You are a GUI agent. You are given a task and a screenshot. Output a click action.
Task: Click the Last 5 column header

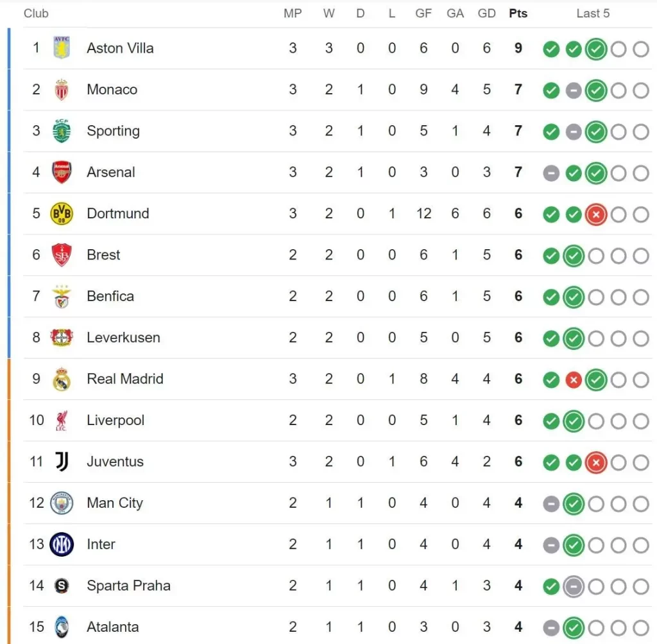click(593, 13)
